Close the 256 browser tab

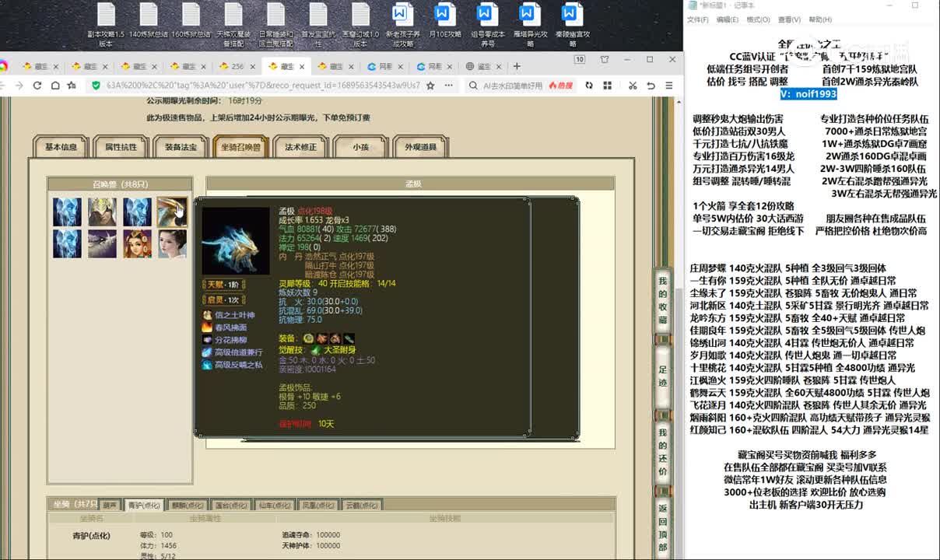(254, 66)
